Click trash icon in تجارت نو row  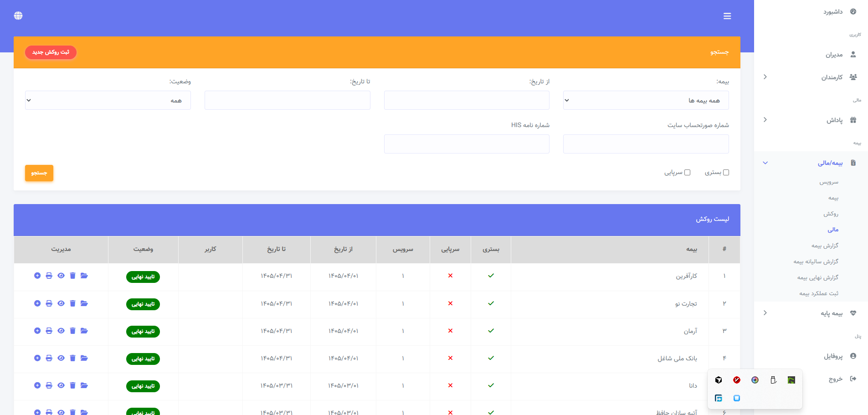[x=72, y=303]
